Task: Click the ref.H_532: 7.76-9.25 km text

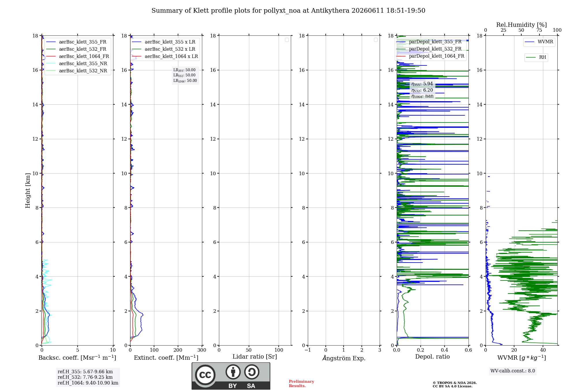Action: 85,377
